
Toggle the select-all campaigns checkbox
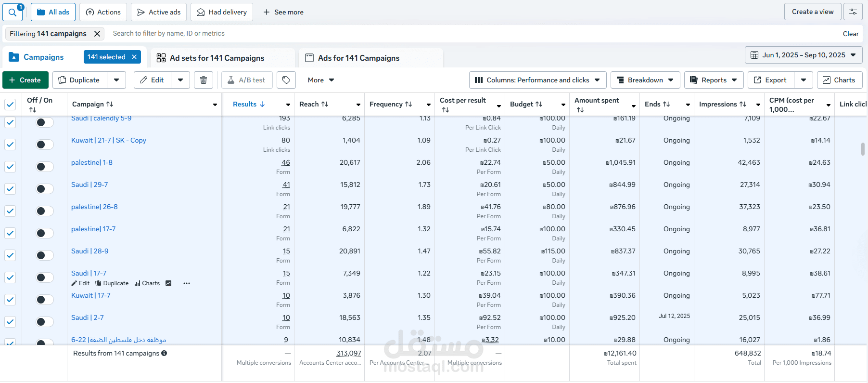pyautogui.click(x=10, y=104)
